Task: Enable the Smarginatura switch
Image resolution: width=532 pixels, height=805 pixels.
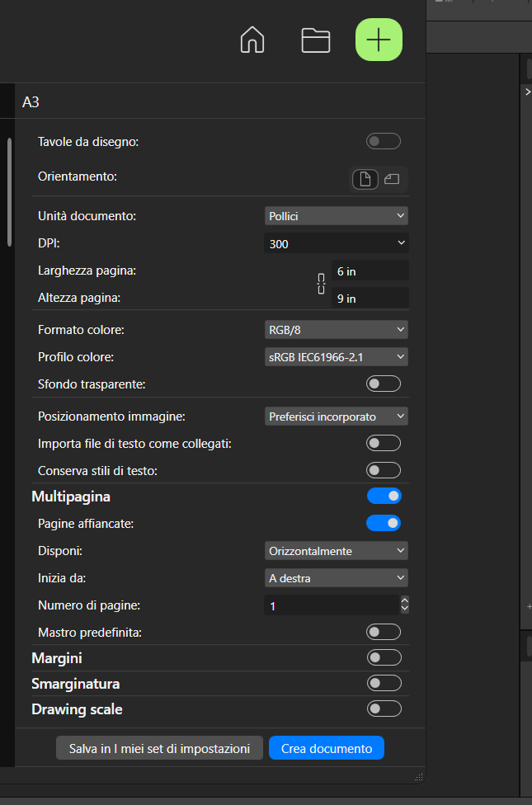Action: [x=384, y=683]
